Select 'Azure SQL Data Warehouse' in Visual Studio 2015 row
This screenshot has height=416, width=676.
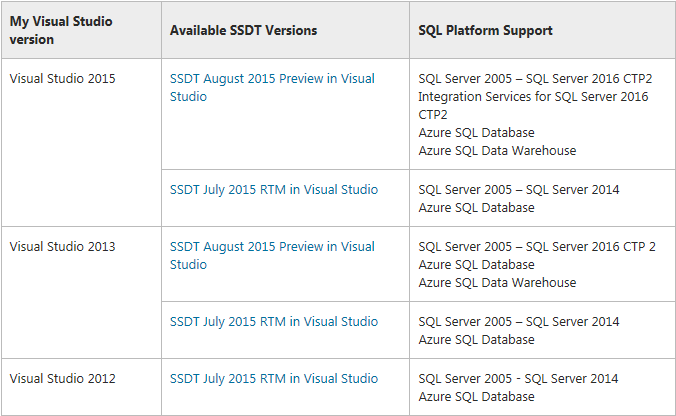[x=497, y=150]
